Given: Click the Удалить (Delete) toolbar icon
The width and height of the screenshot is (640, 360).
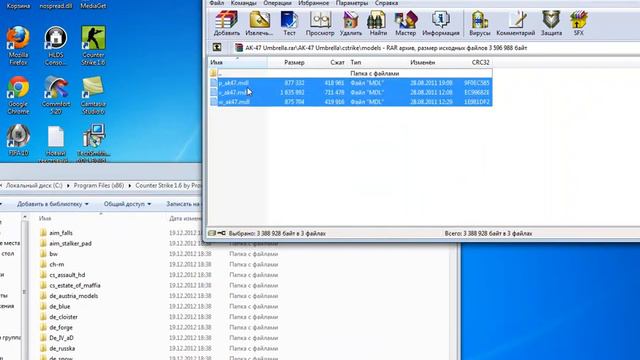Looking at the screenshot, I should (351, 23).
